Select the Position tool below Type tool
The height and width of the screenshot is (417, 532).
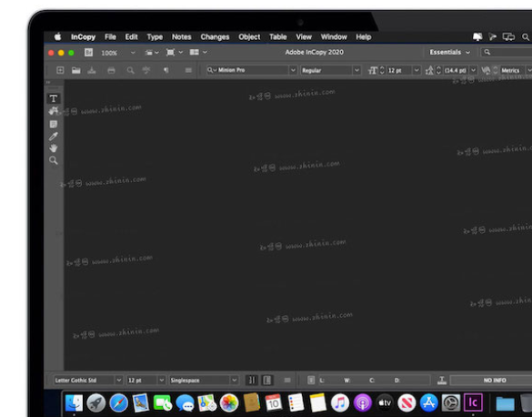[54, 111]
